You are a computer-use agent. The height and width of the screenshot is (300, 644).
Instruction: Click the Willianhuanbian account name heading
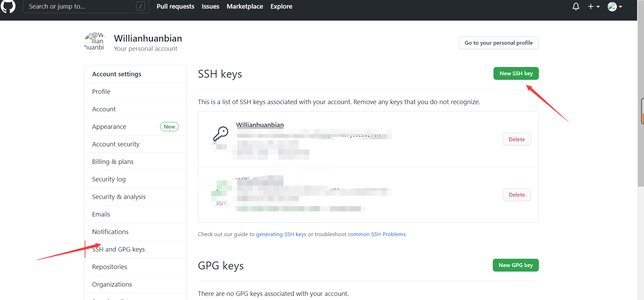click(148, 38)
